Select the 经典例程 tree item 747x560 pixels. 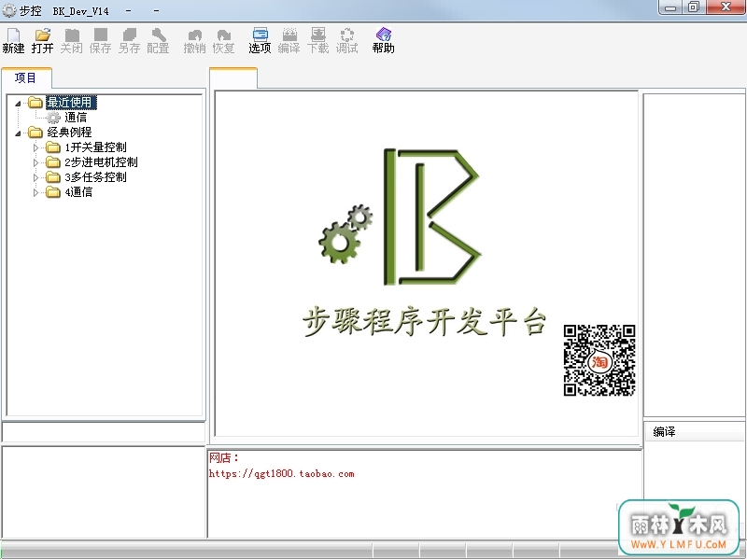[69, 133]
